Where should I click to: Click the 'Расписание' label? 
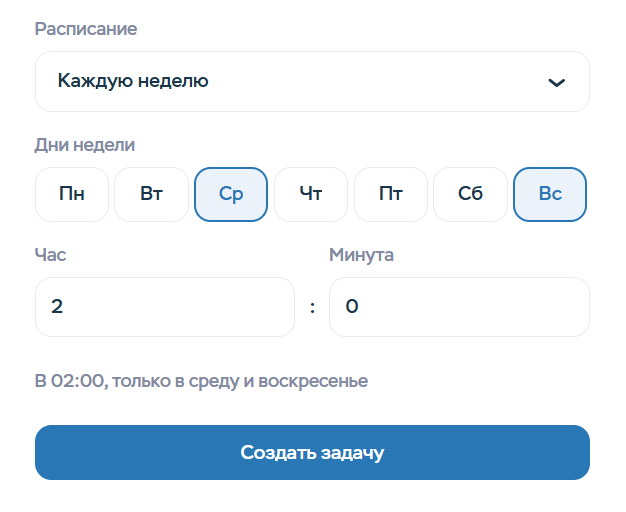[x=86, y=29]
